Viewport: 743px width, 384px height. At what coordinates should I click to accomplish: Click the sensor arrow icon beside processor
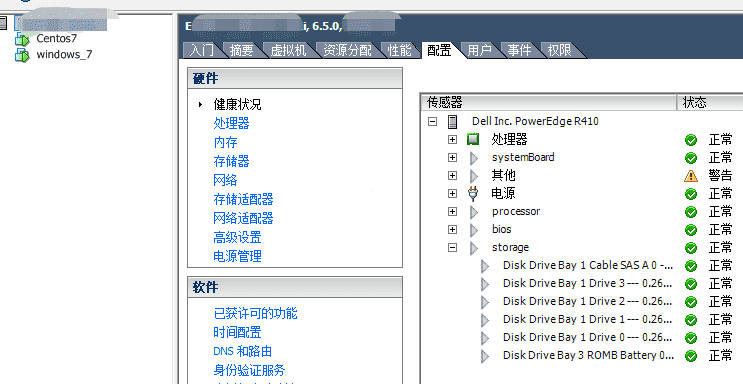pyautogui.click(x=474, y=212)
